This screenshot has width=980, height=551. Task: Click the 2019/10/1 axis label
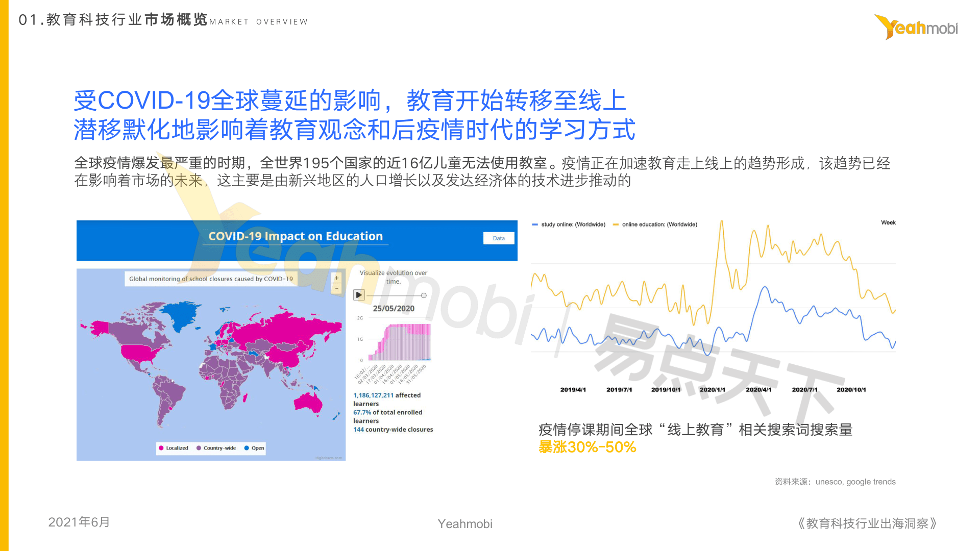click(x=666, y=390)
